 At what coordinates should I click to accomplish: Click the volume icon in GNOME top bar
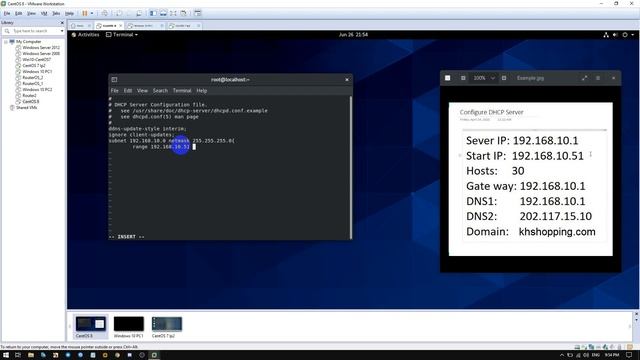pos(615,35)
